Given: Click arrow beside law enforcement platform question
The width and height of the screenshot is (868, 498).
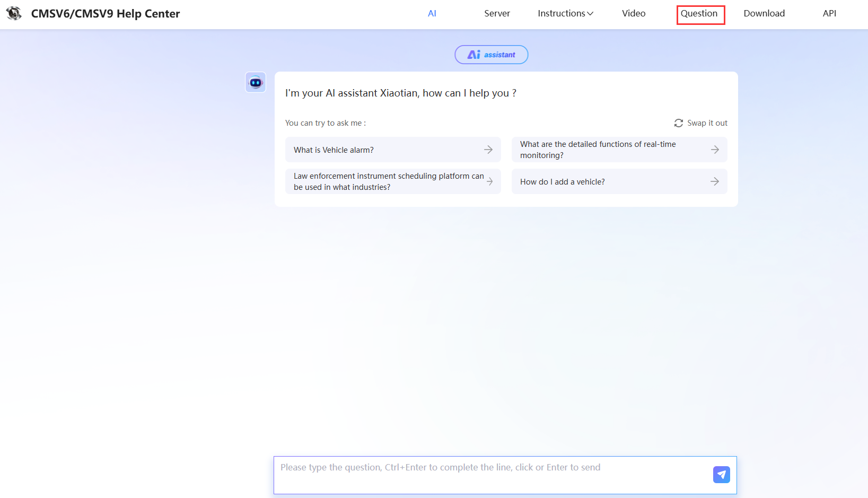Looking at the screenshot, I should tap(489, 181).
